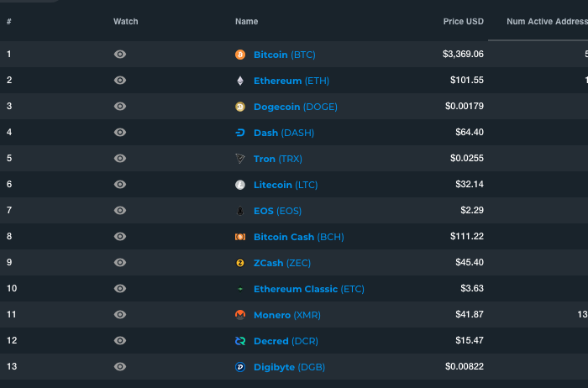Click the Litecoin silver logo
This screenshot has height=388, width=588.
240,185
